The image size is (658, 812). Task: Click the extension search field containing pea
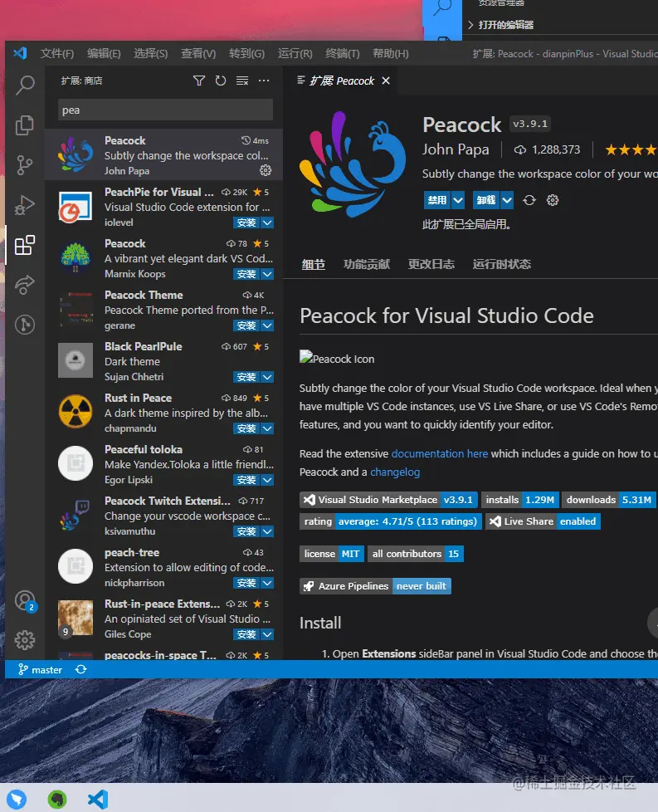(x=165, y=110)
